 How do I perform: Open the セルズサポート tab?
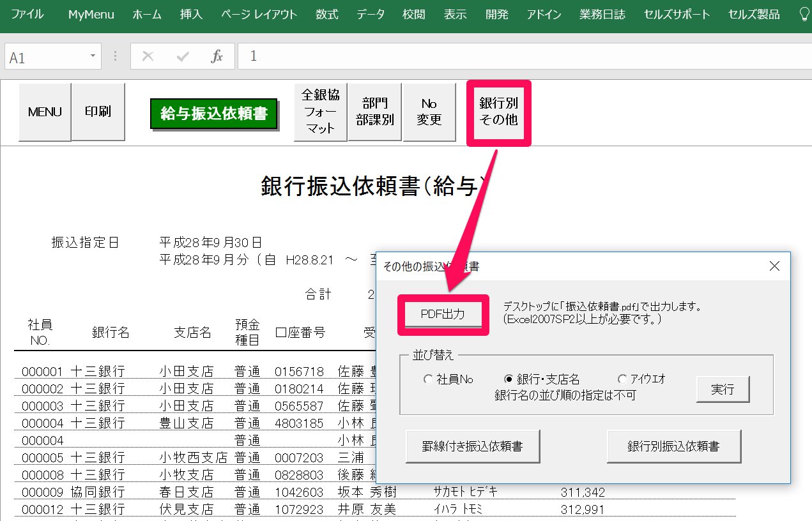pos(677,14)
